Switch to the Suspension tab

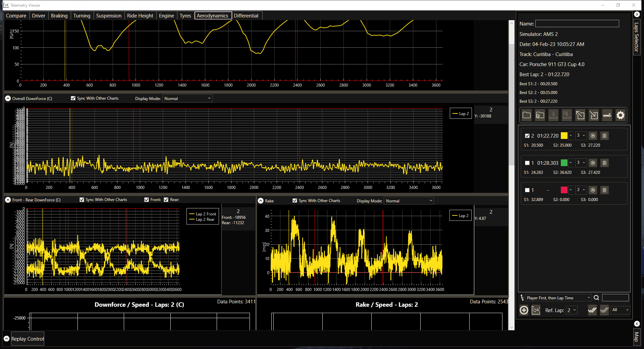(109, 16)
